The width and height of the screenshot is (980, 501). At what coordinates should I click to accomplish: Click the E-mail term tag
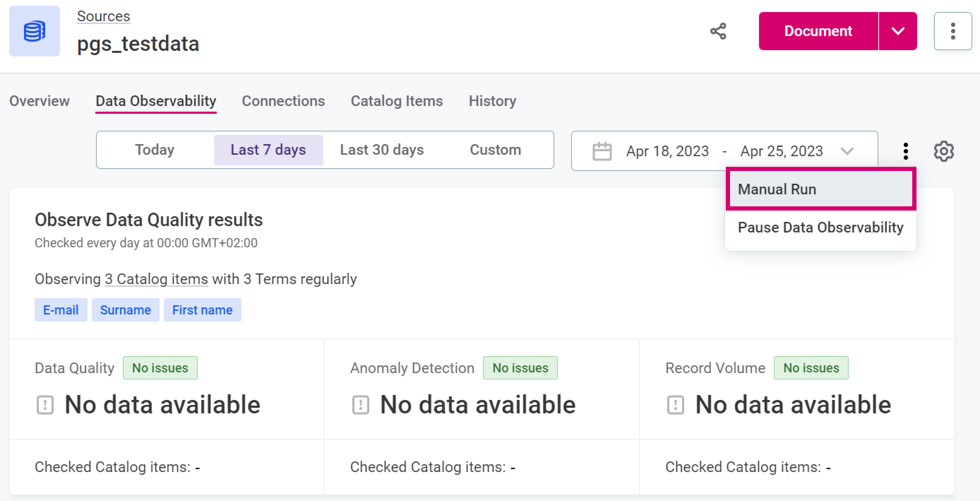(61, 310)
